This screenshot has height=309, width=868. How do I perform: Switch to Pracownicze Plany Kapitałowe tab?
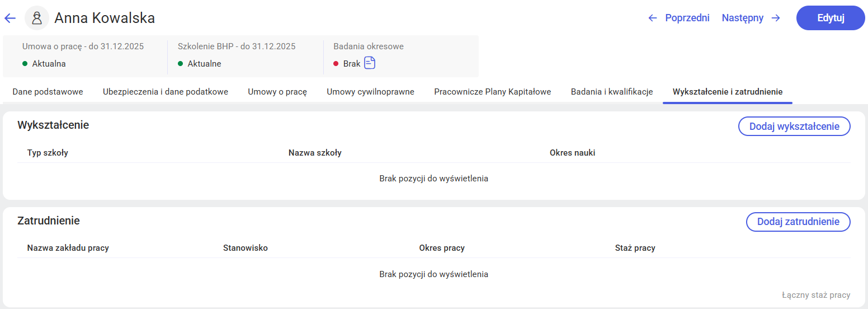coord(492,92)
